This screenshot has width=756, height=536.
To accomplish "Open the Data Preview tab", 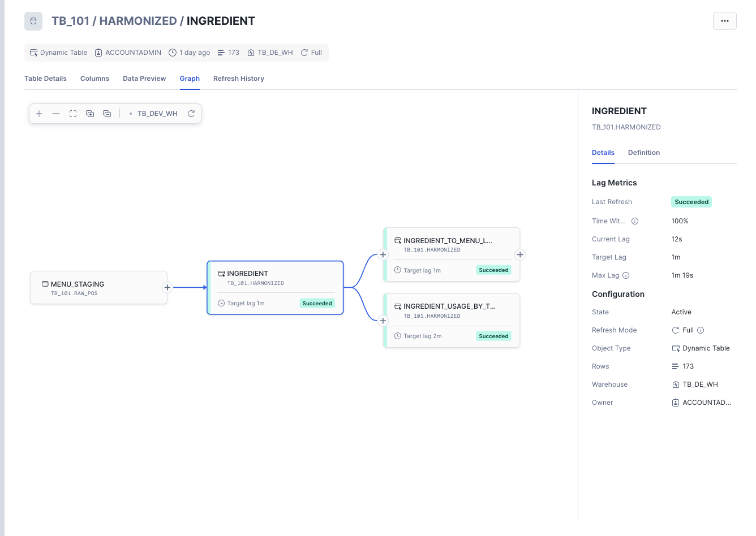I will (x=144, y=79).
